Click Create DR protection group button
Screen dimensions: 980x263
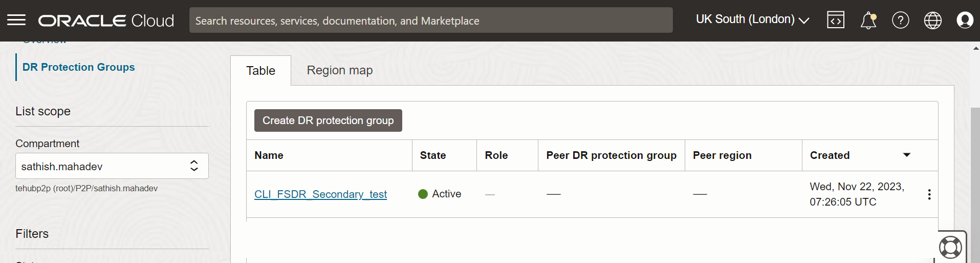pyautogui.click(x=328, y=120)
